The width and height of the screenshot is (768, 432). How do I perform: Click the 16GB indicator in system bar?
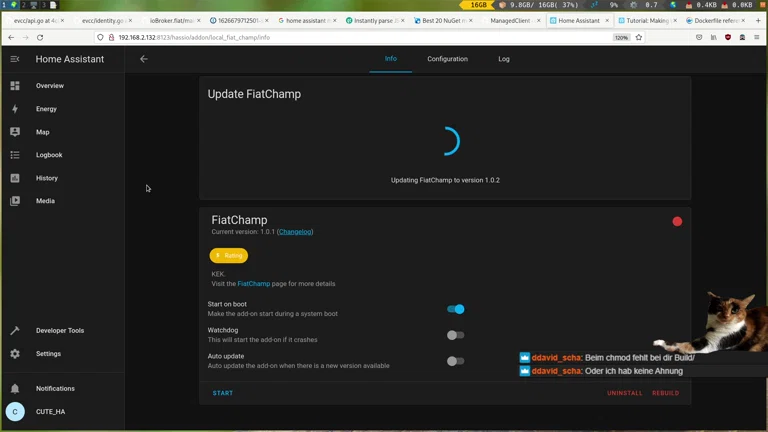476,5
